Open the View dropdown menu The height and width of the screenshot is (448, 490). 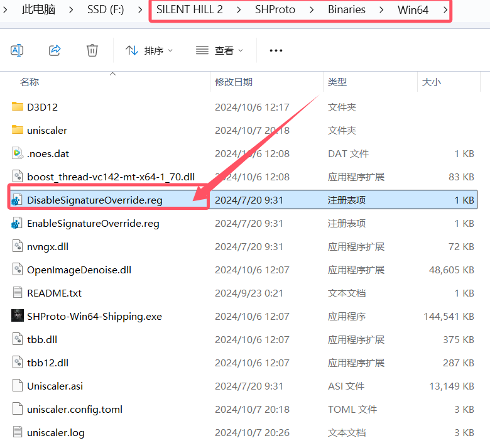[219, 50]
